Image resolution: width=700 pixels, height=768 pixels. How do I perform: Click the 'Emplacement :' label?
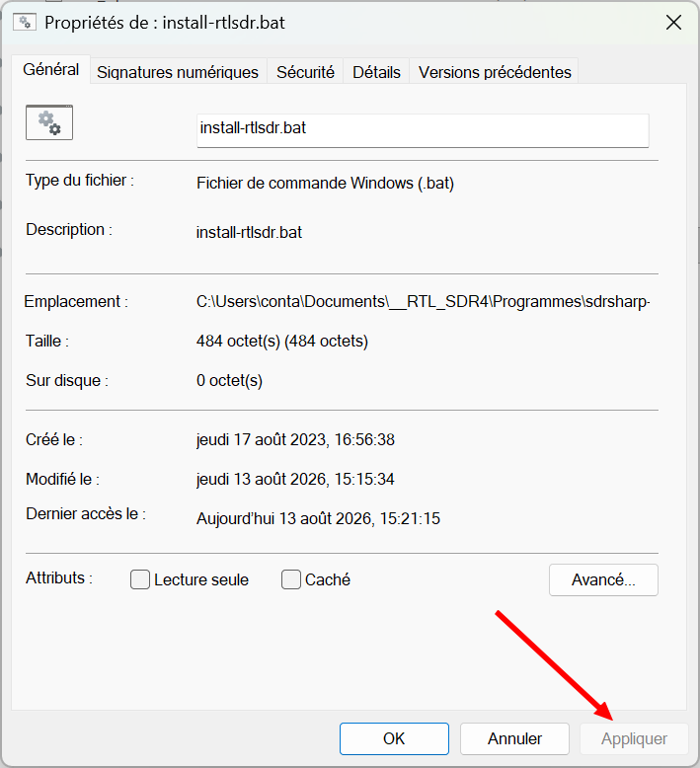coord(76,301)
